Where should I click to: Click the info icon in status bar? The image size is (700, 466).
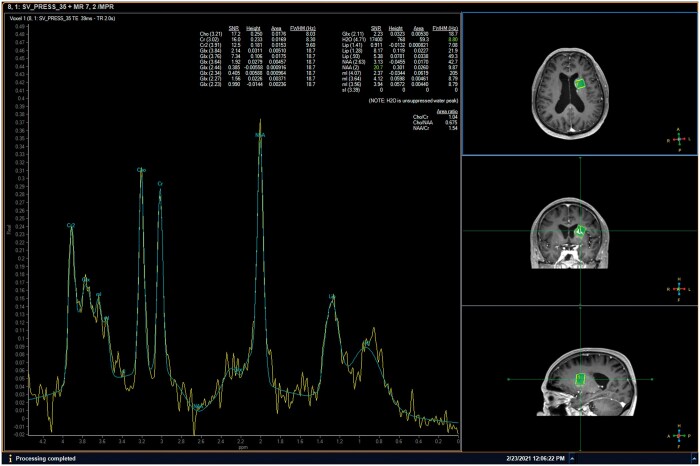[9, 458]
